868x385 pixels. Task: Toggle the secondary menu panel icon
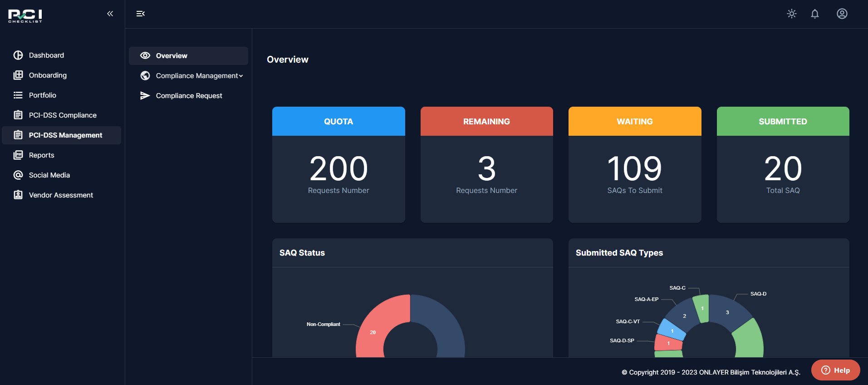click(141, 14)
